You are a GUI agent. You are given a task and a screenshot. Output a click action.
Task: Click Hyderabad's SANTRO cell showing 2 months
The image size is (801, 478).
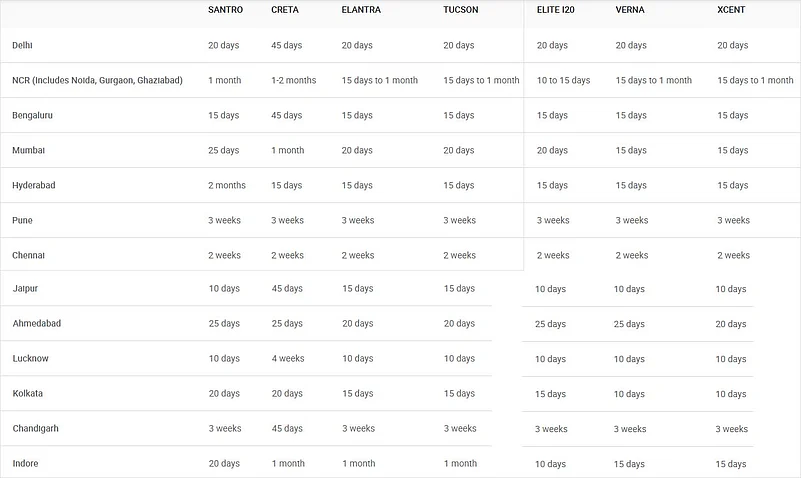[x=227, y=185]
